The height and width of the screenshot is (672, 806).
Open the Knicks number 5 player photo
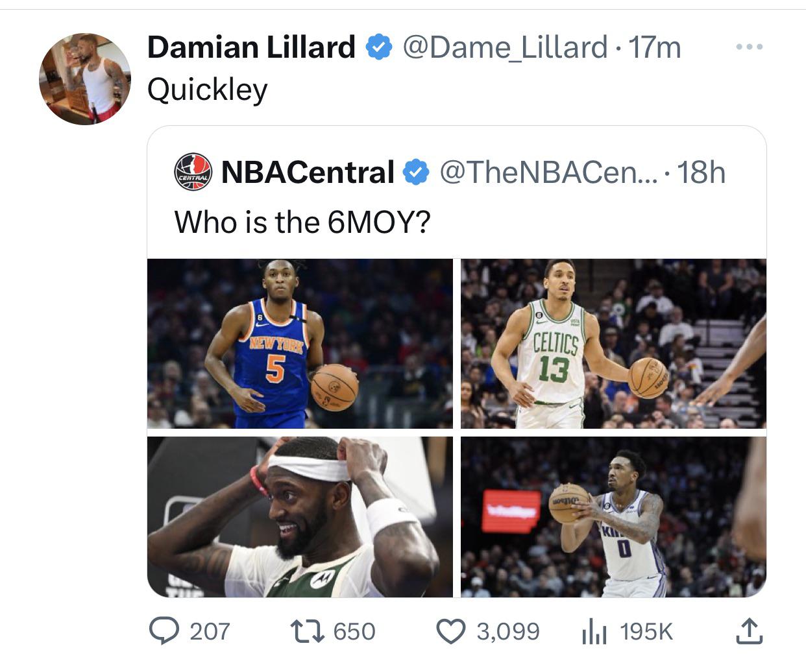(300, 343)
